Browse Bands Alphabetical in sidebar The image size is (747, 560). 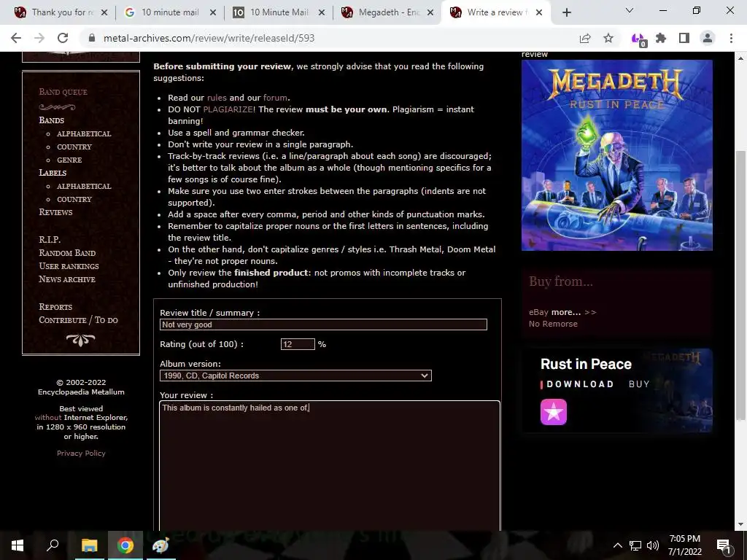click(84, 134)
